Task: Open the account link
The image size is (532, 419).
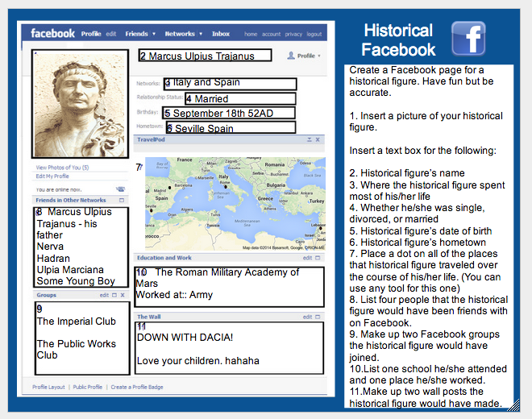Action: click(271, 34)
